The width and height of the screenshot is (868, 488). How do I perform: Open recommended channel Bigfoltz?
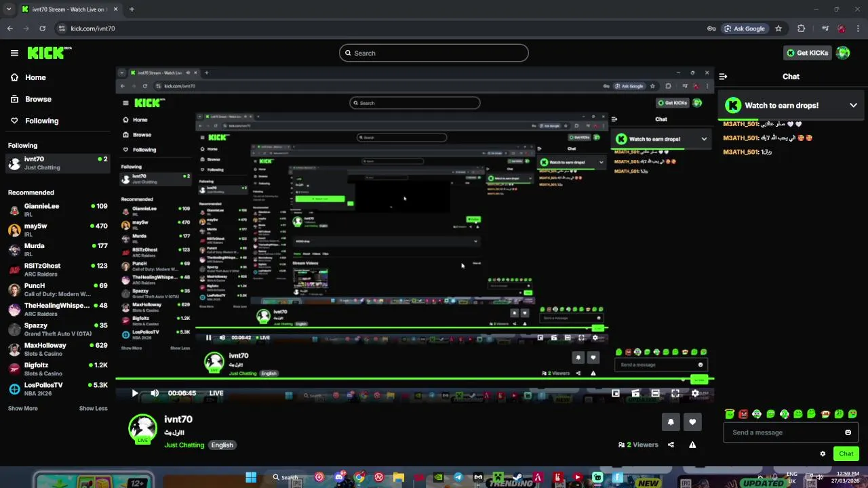(x=58, y=369)
